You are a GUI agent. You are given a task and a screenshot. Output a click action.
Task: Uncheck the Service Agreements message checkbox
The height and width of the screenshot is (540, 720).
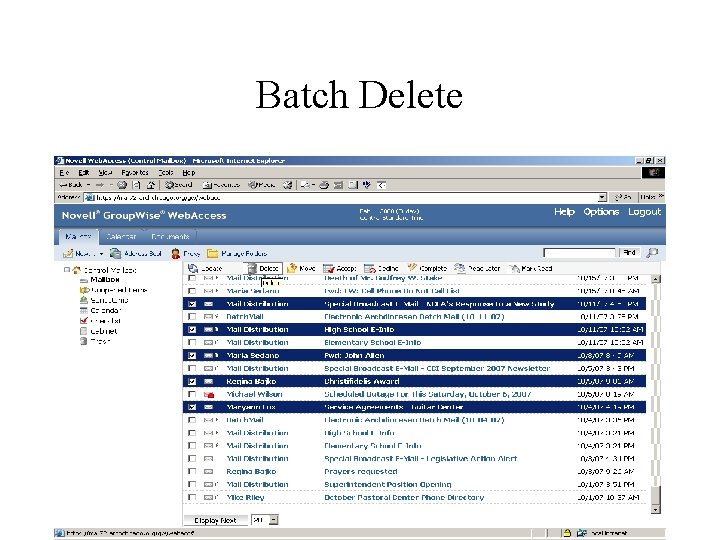[x=192, y=407]
